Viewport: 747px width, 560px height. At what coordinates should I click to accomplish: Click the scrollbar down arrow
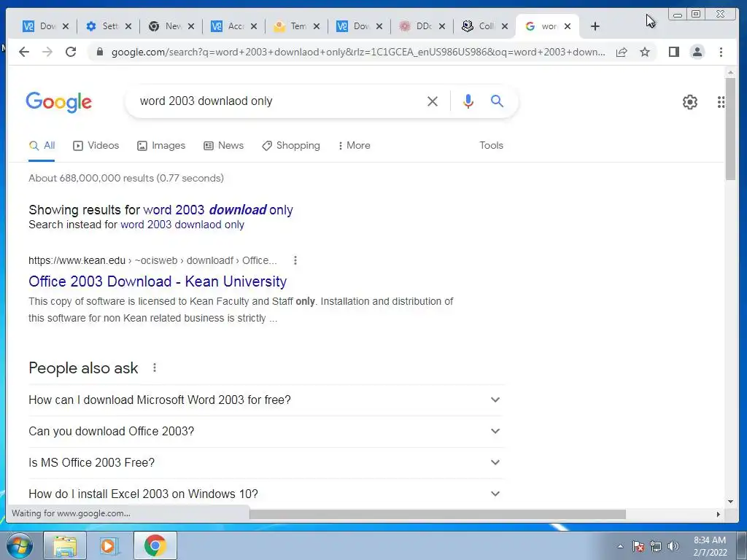730,502
